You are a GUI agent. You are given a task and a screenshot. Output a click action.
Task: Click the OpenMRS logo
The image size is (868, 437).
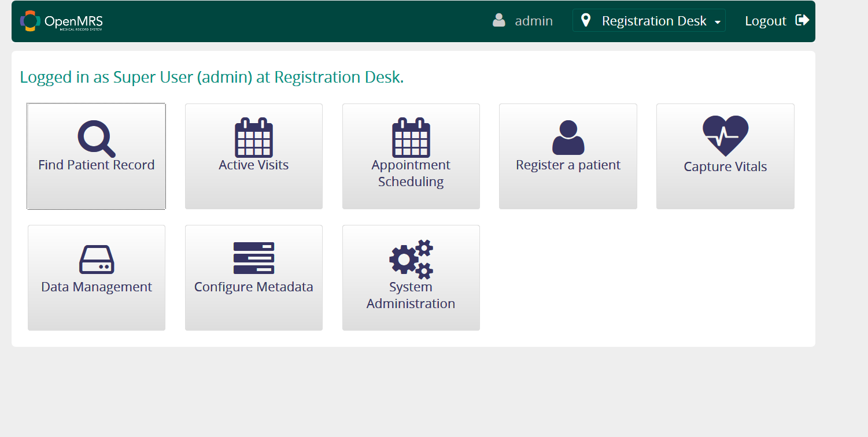tap(61, 21)
